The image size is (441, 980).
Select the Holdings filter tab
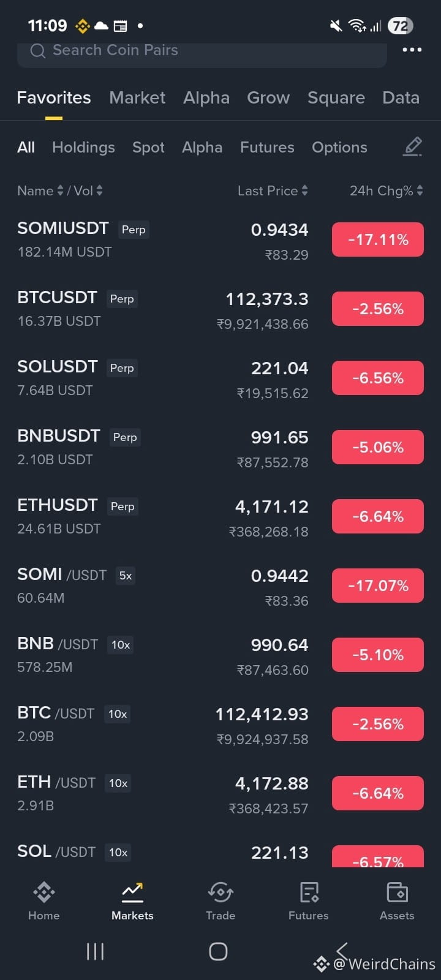(83, 148)
